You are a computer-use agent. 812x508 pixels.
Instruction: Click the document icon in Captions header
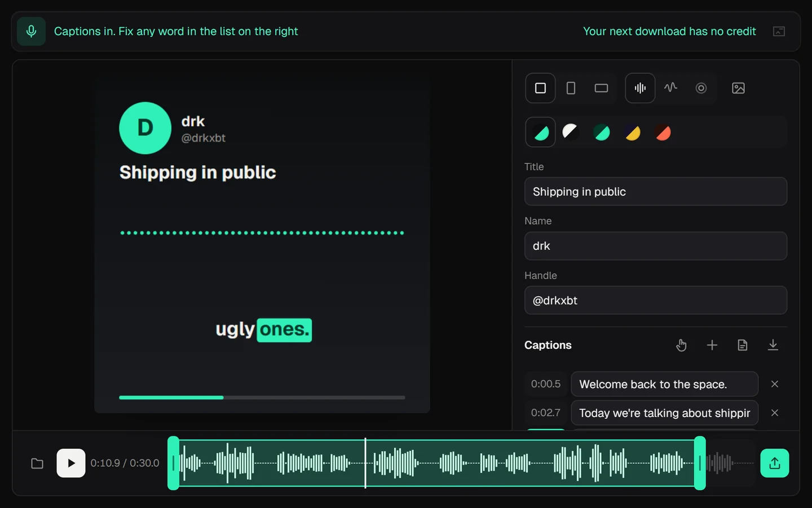click(x=743, y=345)
